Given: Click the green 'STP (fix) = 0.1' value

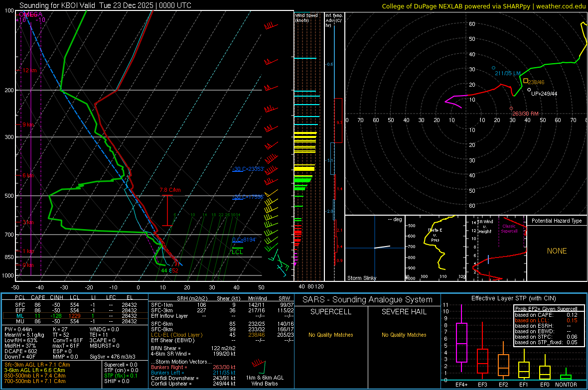Looking at the screenshot, I should click(x=121, y=376).
